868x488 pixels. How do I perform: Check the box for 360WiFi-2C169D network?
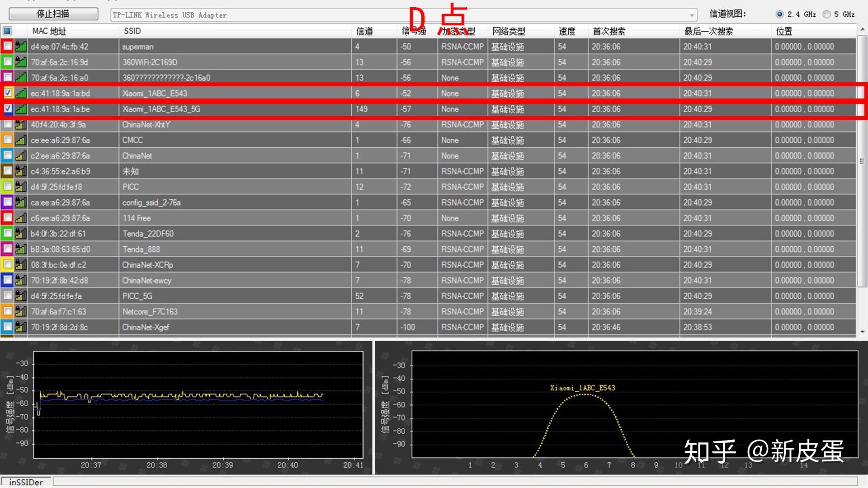pos(8,62)
